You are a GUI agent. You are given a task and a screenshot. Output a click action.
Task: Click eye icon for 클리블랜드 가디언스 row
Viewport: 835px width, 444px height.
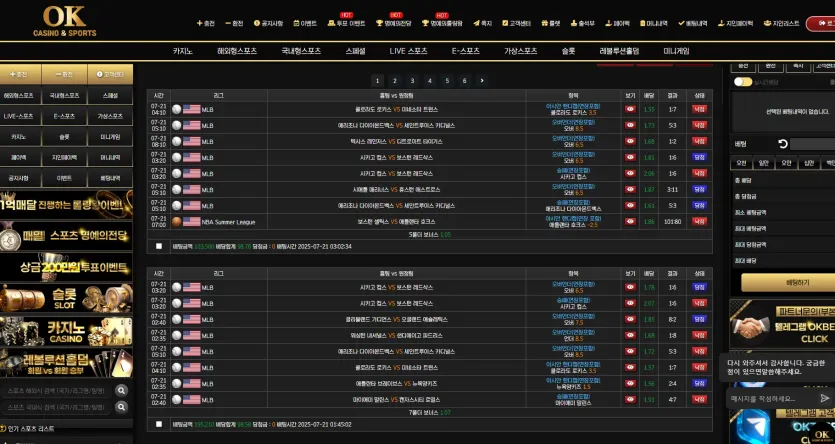(631, 319)
